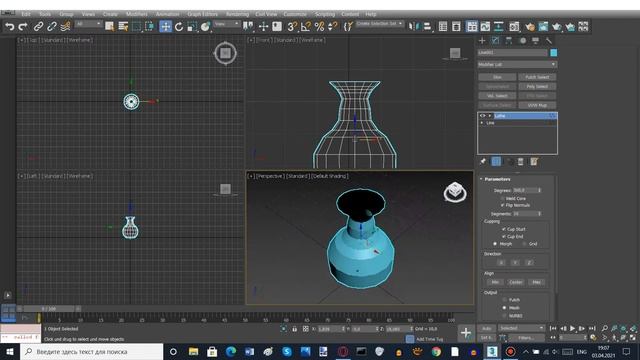
Task: Open the Graph Editors menu
Action: (x=202, y=14)
